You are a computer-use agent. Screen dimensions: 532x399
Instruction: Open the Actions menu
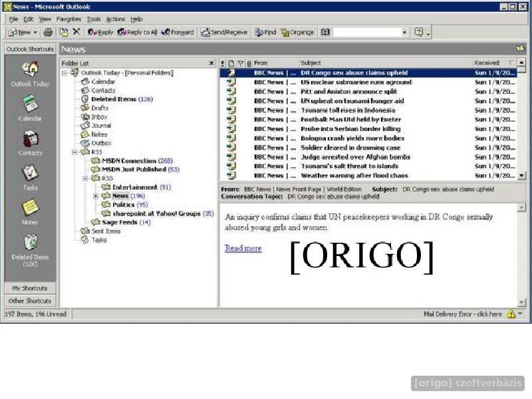click(115, 19)
